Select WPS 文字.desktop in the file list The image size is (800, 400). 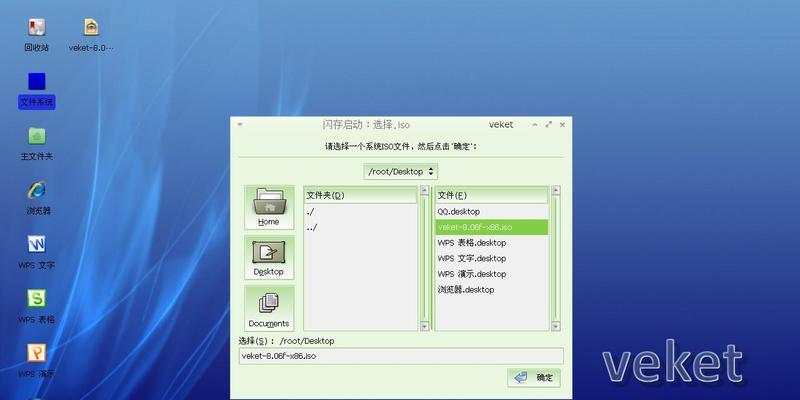492,258
